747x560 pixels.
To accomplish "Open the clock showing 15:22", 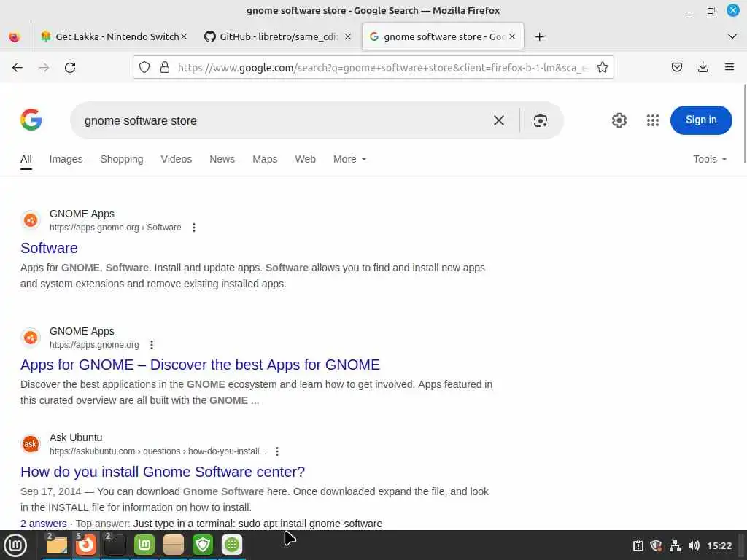I will pos(719,545).
